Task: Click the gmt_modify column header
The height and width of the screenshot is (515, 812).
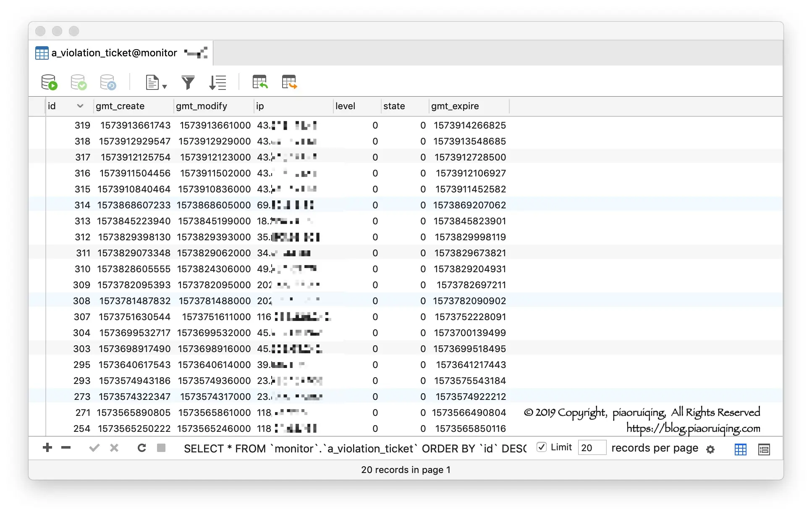Action: pos(213,106)
